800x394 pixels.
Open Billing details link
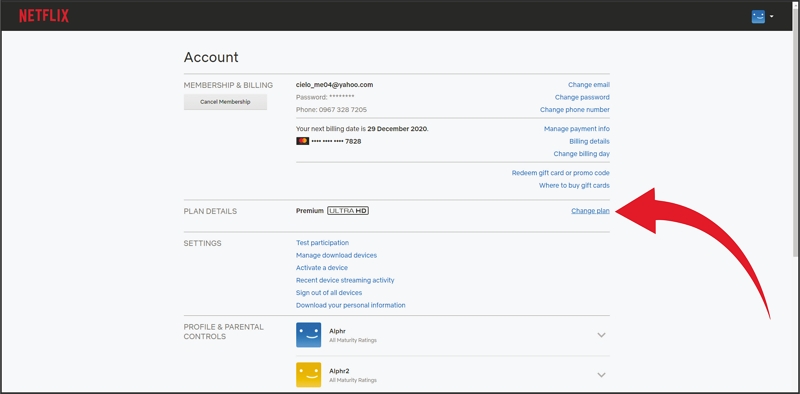coord(589,141)
